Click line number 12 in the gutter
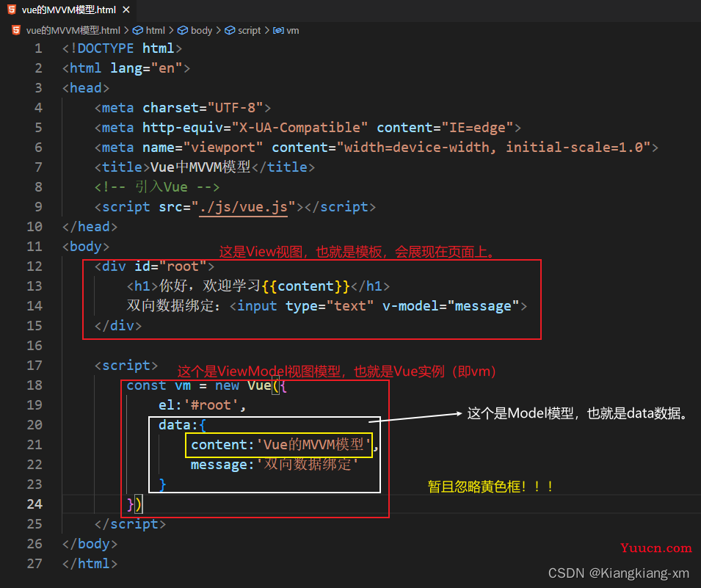701x588 pixels. [x=34, y=266]
